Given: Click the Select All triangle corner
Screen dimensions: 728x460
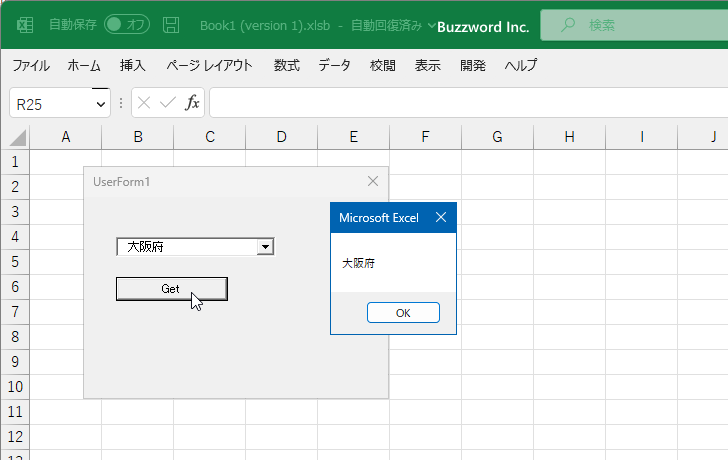Looking at the screenshot, I should click(x=18, y=137).
